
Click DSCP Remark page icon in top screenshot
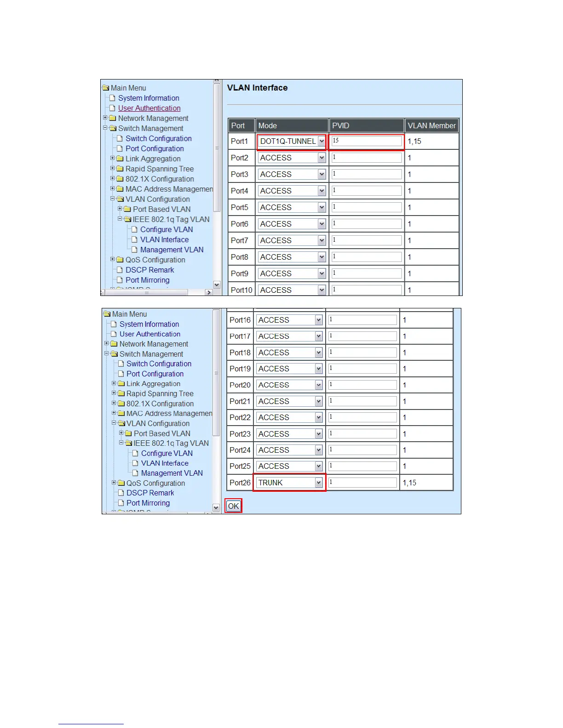click(120, 270)
